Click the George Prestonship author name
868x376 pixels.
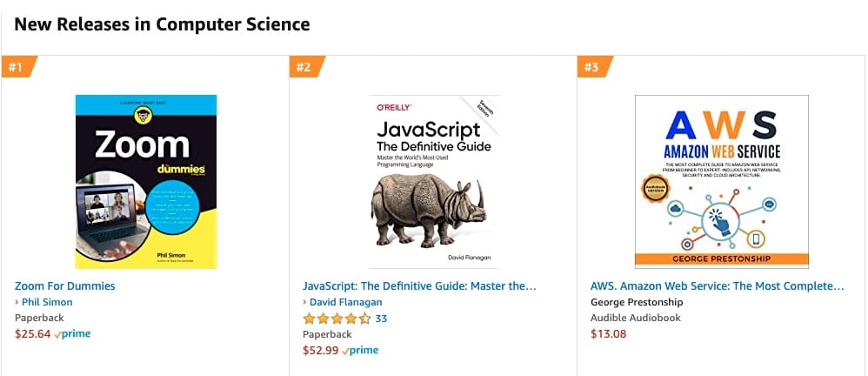637,302
